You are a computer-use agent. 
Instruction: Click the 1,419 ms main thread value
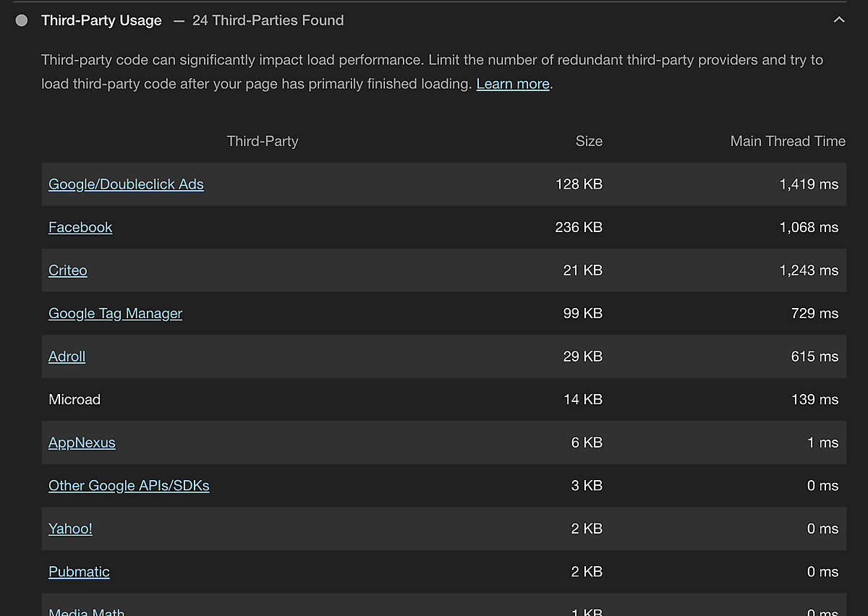[809, 184]
